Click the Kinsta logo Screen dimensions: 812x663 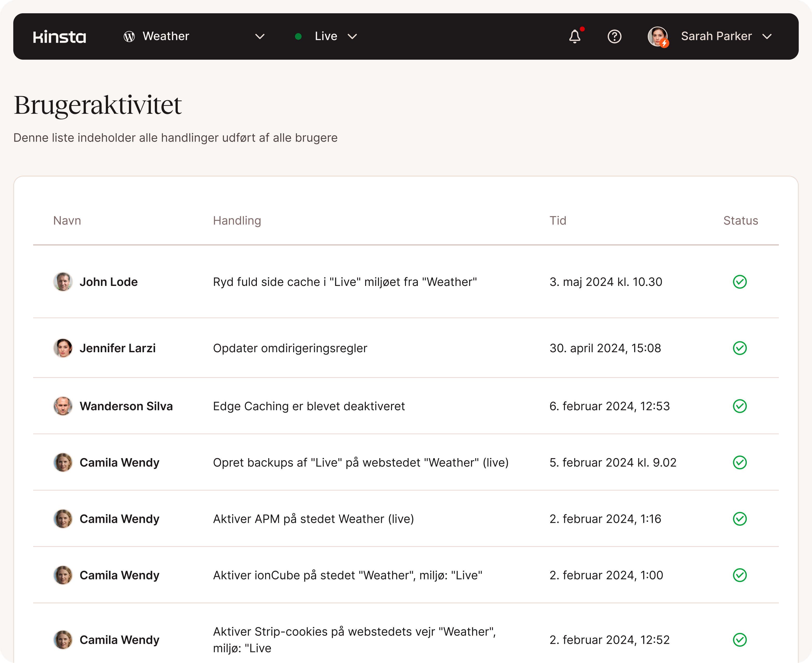coord(59,37)
